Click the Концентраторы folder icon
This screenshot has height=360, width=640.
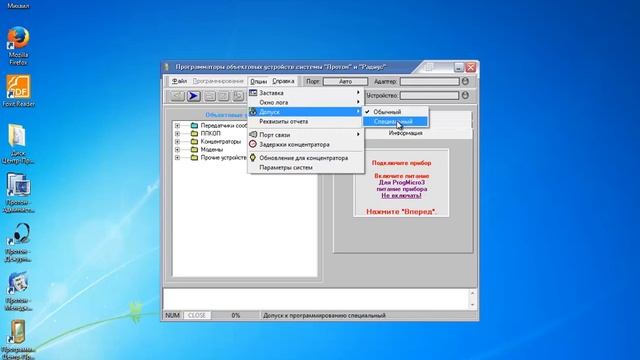194,142
